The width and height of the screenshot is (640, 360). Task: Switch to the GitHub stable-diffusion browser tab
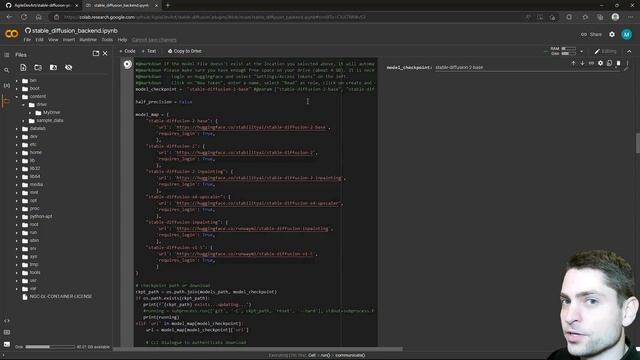41,5
